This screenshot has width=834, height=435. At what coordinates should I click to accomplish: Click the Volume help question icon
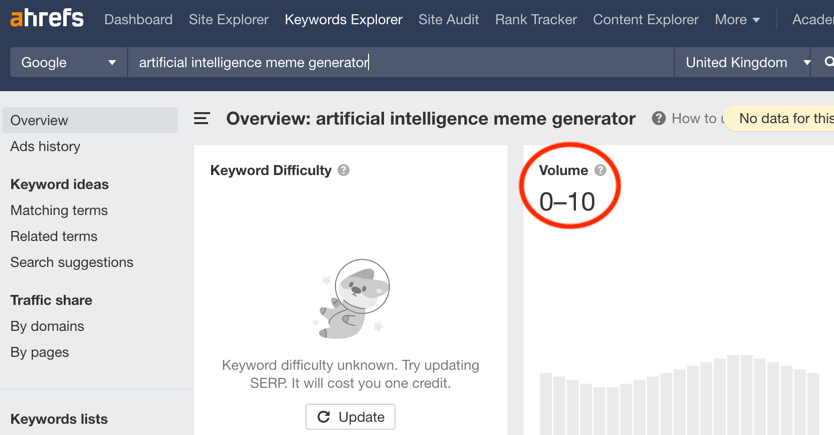tap(600, 171)
